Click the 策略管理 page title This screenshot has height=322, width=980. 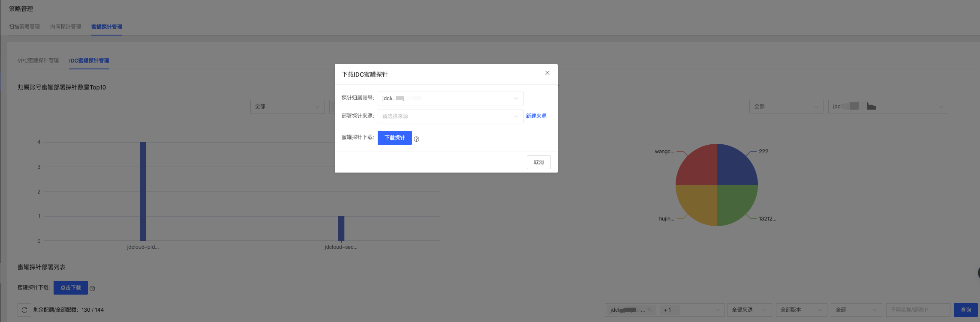click(21, 9)
